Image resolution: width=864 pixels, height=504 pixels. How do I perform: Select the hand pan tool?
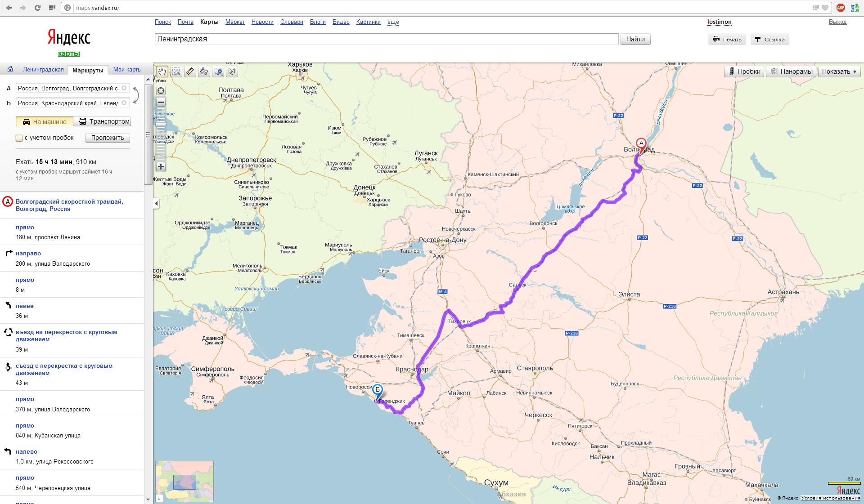(x=162, y=71)
